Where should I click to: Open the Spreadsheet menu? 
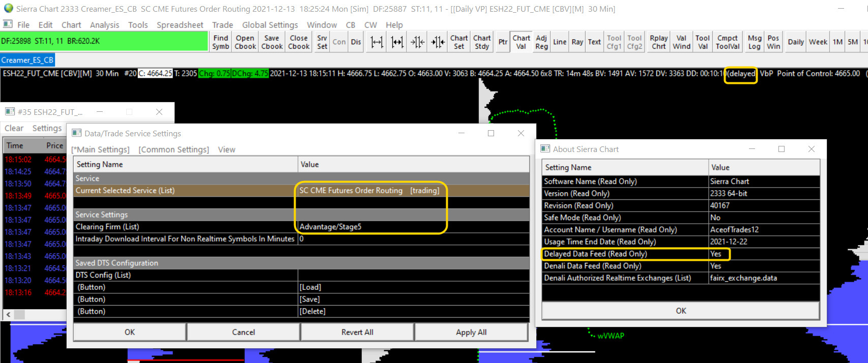coord(180,24)
